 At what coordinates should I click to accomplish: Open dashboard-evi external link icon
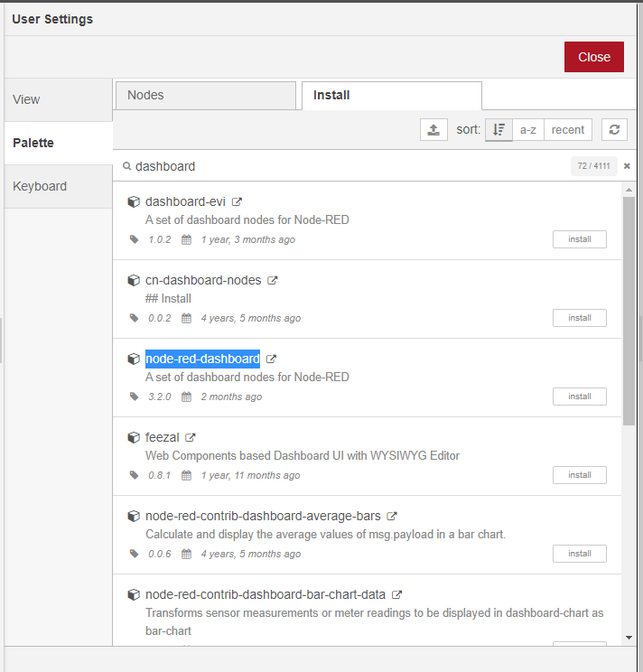point(237,201)
